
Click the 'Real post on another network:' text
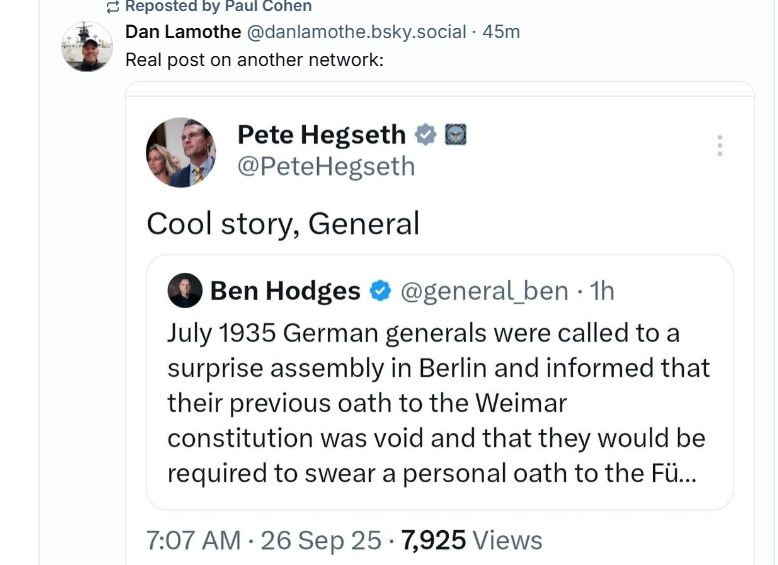click(x=254, y=59)
